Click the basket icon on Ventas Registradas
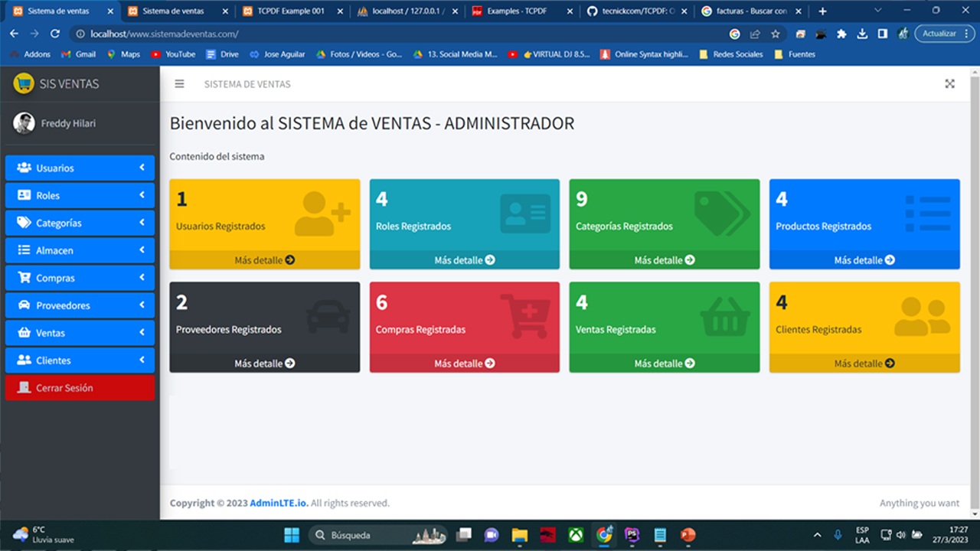The height and width of the screenshot is (551, 980). point(724,315)
